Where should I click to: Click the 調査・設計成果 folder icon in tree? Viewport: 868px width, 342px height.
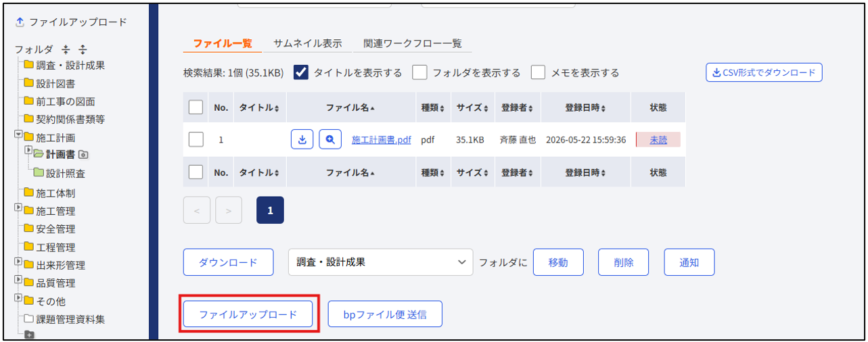pos(28,65)
